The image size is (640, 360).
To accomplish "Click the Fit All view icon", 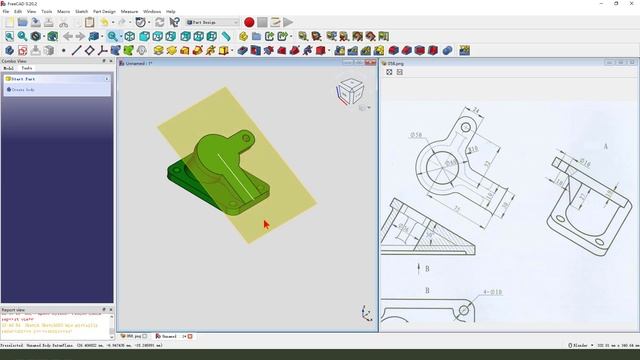I will pos(9,36).
